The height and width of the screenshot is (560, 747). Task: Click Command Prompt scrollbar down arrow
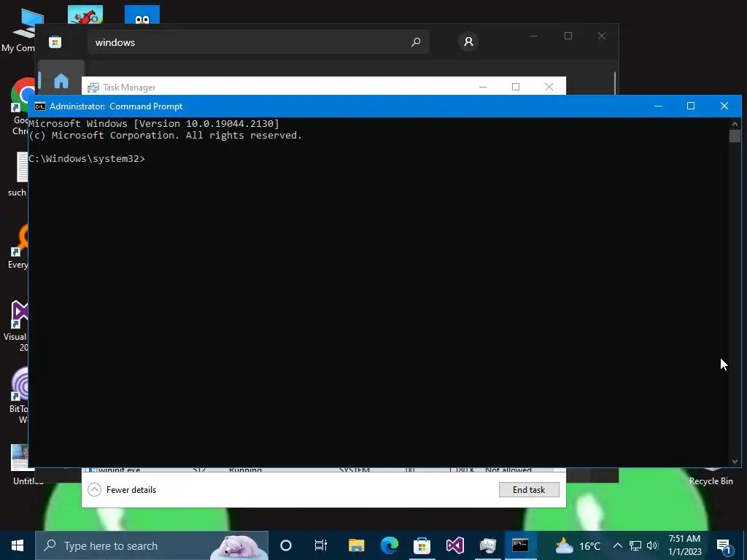click(735, 461)
